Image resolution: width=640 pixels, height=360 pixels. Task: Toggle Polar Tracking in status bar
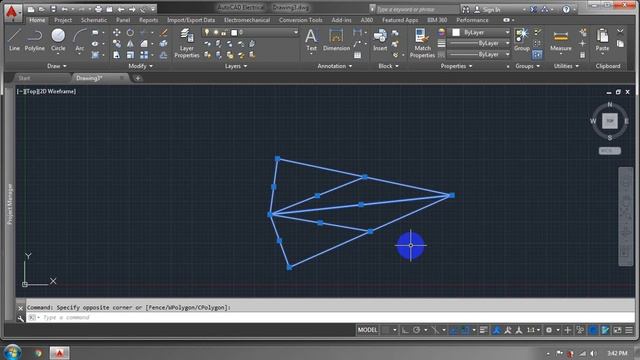[x=417, y=330]
